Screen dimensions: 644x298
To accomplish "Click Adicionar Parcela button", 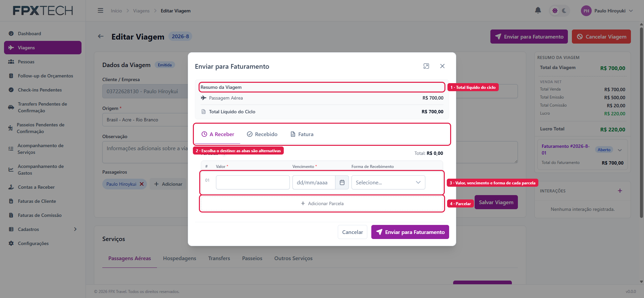I will (x=322, y=203).
